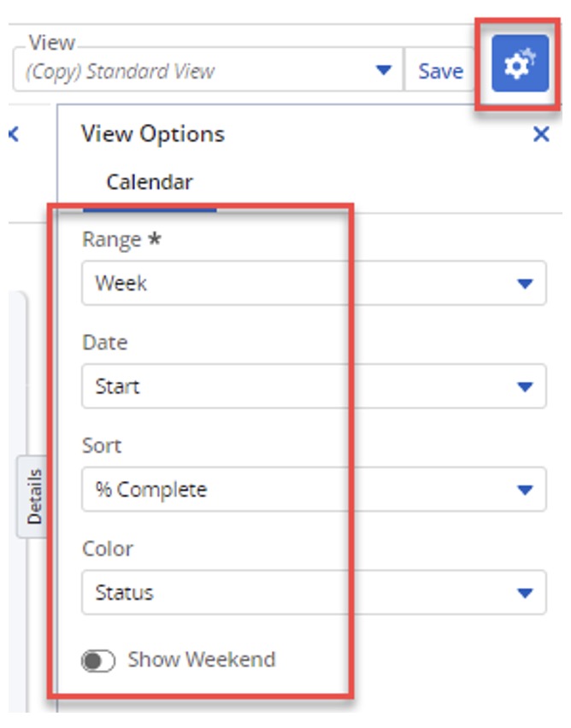571x728 pixels.
Task: Select the Week range field
Action: pyautogui.click(x=314, y=283)
